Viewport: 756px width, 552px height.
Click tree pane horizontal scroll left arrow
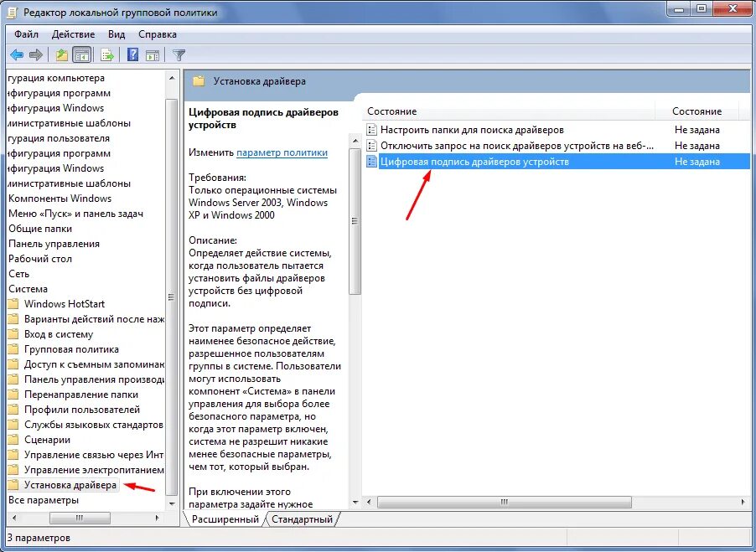14,518
